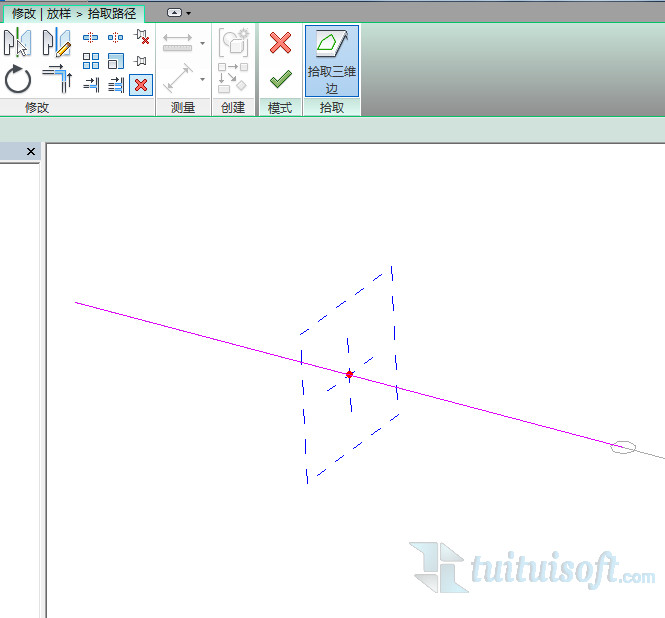Activate the Rotate tool
This screenshot has height=618, width=665.
pos(18,79)
